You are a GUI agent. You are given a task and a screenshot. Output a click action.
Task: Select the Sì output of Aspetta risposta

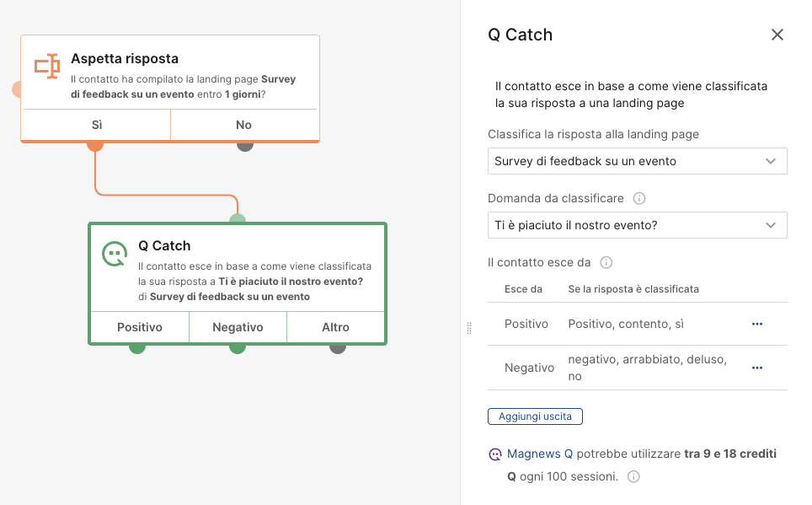pos(97,125)
